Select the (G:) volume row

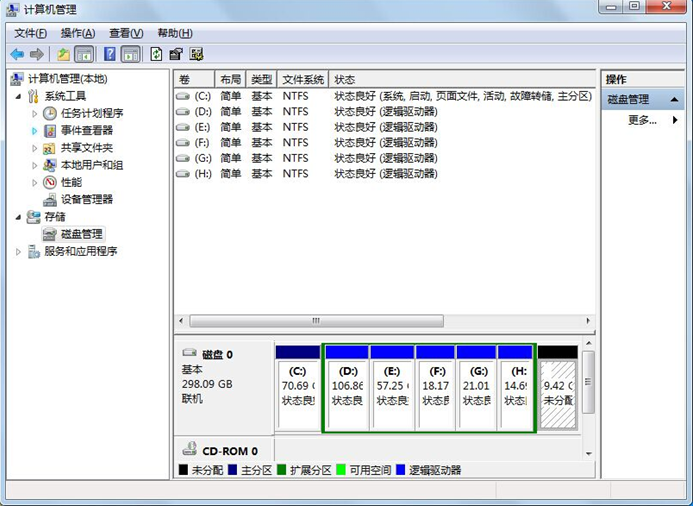tap(385, 158)
